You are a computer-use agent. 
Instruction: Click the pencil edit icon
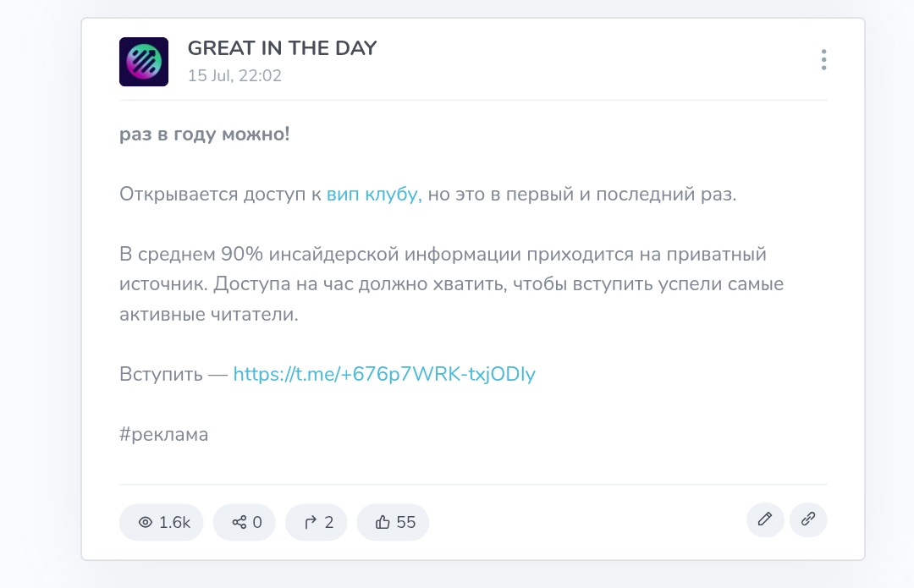tap(765, 519)
